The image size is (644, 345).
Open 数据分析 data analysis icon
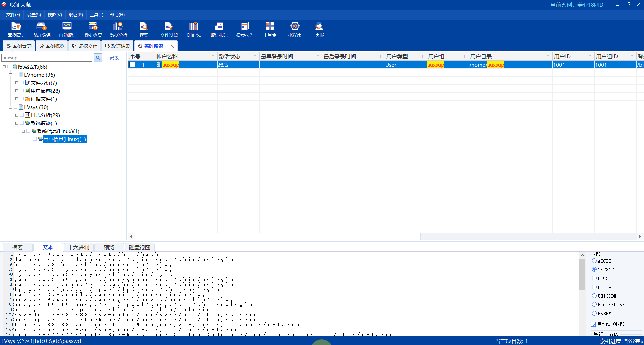click(118, 29)
